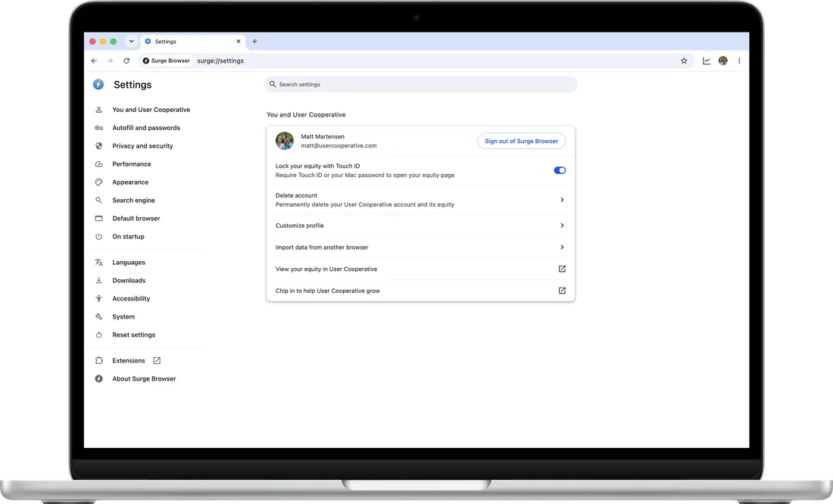Toggle Lock your equity with Touch ID
The height and width of the screenshot is (504, 833).
coord(560,170)
